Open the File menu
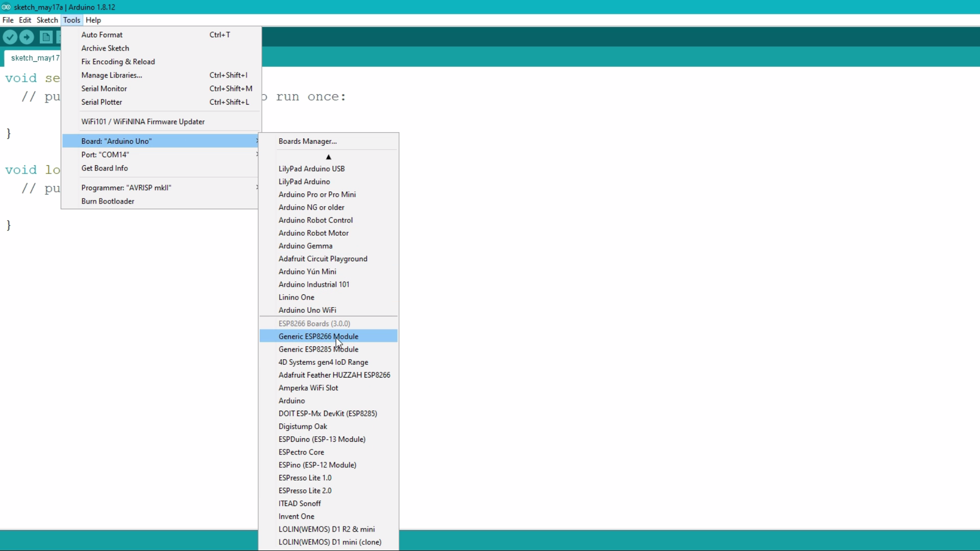Viewport: 980px width, 551px height. (x=8, y=20)
